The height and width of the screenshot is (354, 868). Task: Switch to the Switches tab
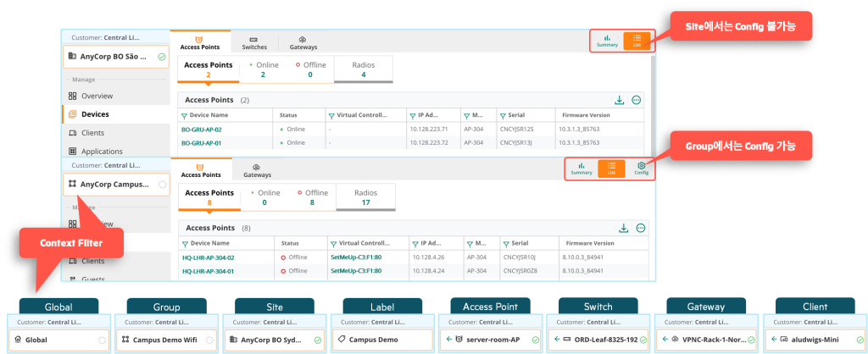click(254, 43)
